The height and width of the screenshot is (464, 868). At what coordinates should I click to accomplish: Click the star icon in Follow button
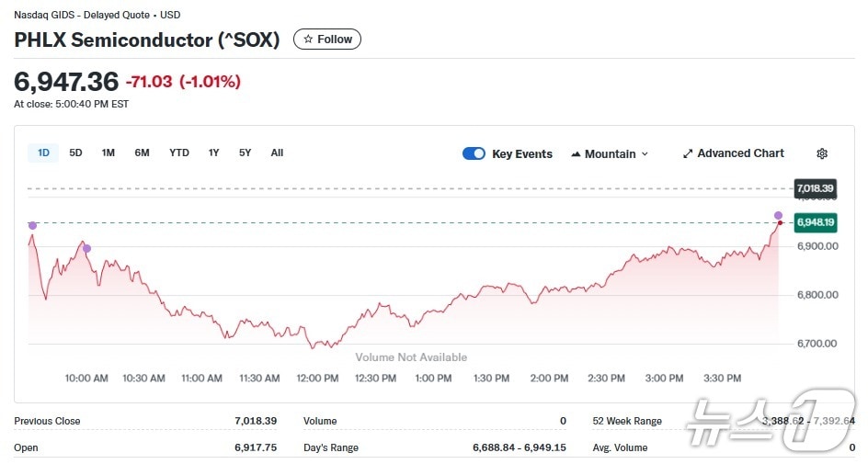pyautogui.click(x=308, y=40)
